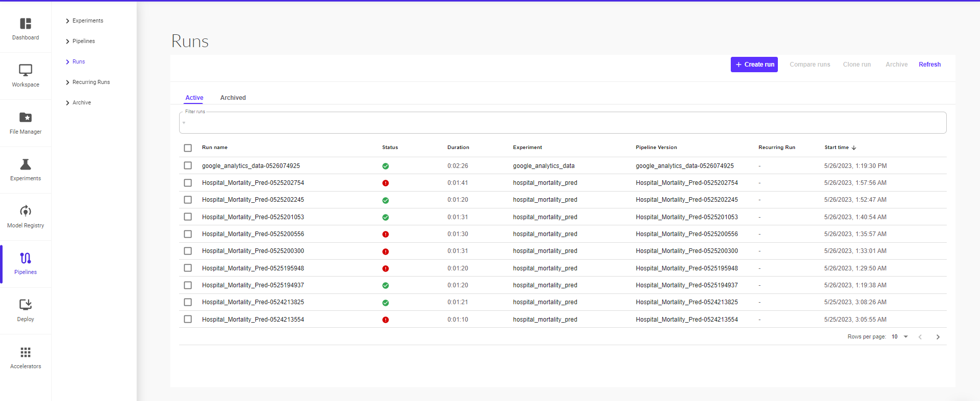This screenshot has width=980, height=401.
Task: Go to the previous page arrow
Action: (920, 337)
